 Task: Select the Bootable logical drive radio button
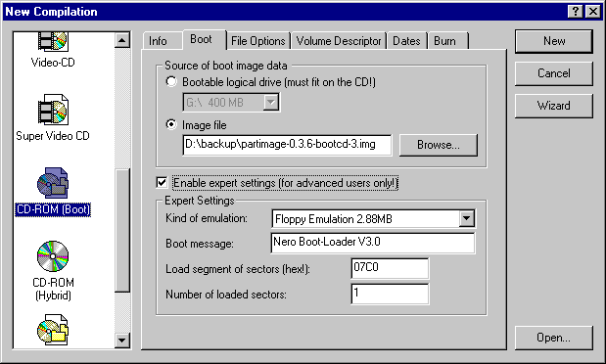tap(171, 82)
